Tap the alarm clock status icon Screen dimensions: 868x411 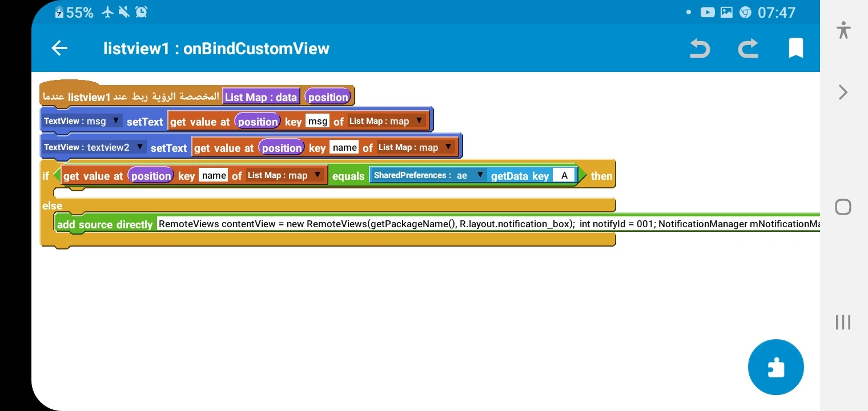pos(142,12)
